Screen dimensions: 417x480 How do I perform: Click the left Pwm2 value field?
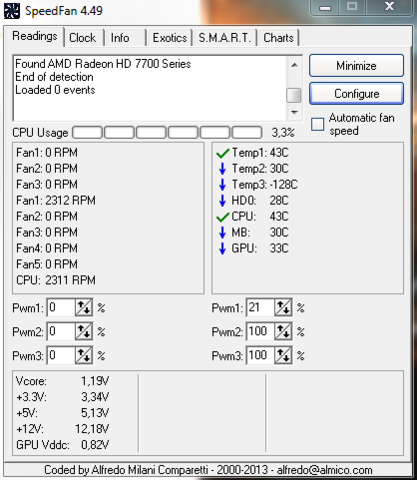[x=61, y=331]
